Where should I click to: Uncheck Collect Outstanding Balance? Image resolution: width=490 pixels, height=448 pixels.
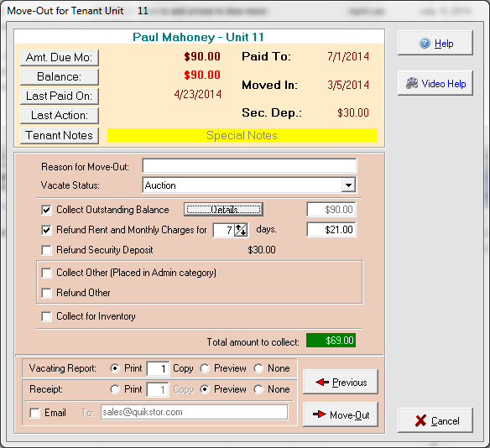click(46, 210)
